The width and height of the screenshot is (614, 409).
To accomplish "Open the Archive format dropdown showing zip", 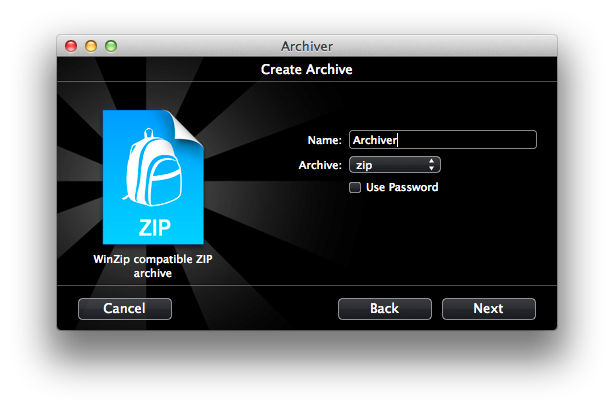I will [x=393, y=165].
